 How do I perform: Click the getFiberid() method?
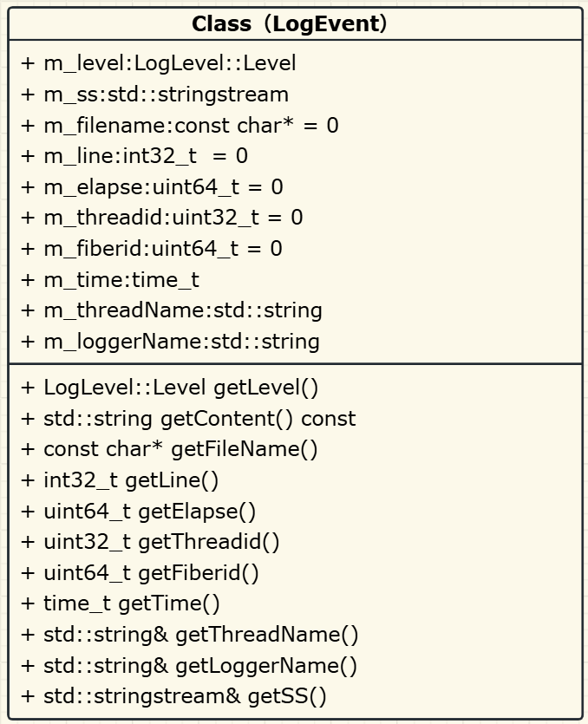pos(140,573)
